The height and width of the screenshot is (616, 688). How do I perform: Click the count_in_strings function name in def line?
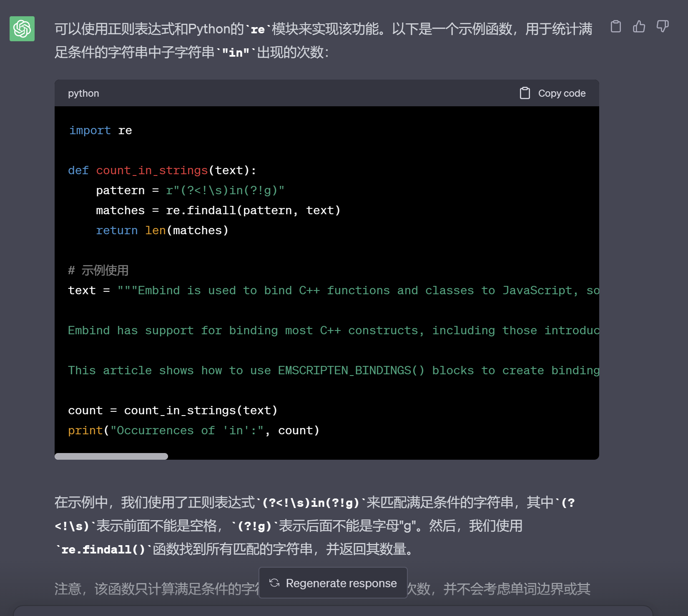[x=152, y=170]
